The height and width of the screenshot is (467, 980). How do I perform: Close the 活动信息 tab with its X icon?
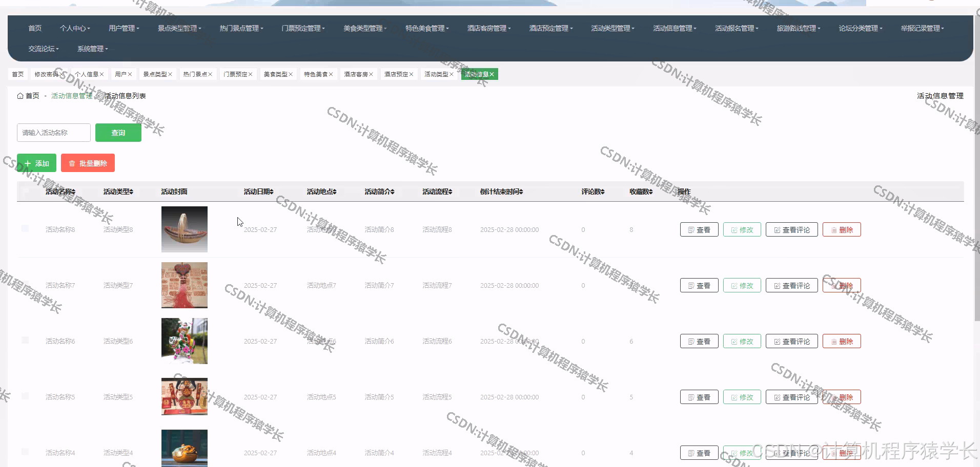coord(492,74)
